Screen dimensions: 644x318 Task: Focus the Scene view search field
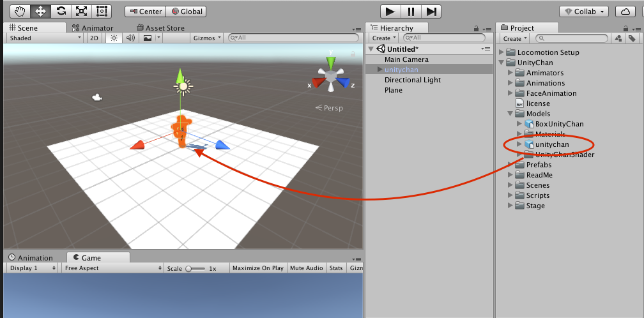click(293, 38)
